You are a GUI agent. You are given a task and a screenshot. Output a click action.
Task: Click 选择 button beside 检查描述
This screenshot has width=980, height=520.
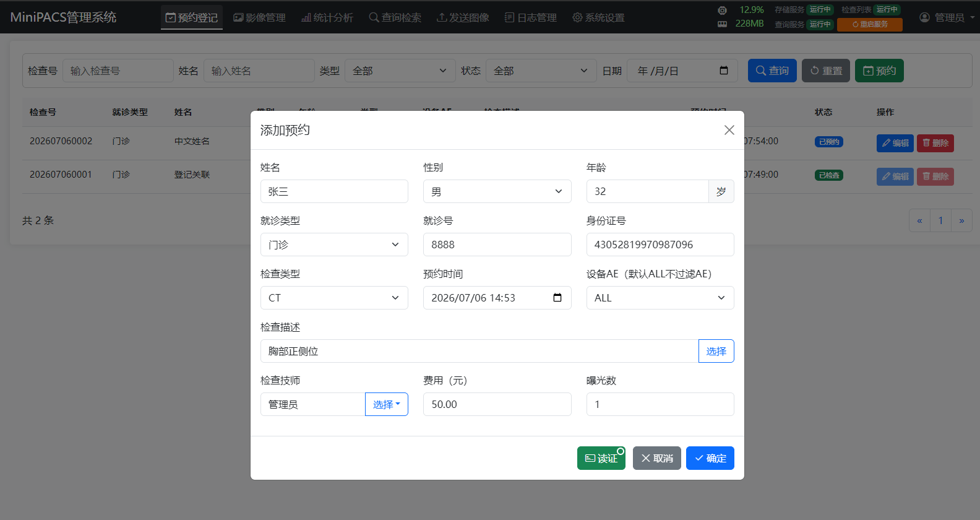716,351
